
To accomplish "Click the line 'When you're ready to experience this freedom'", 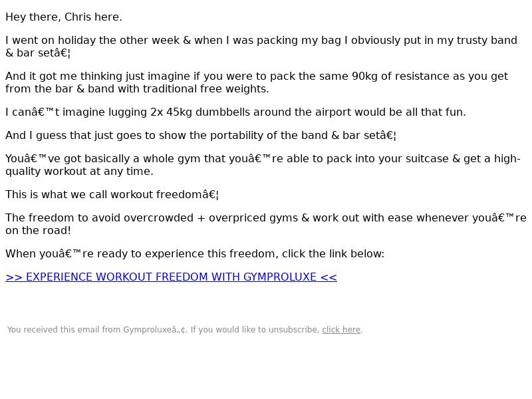I will [x=195, y=254].
